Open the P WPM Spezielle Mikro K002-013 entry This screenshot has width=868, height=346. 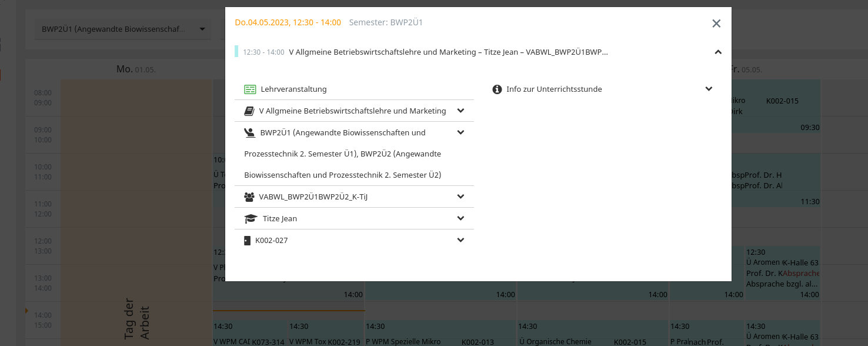point(440,333)
